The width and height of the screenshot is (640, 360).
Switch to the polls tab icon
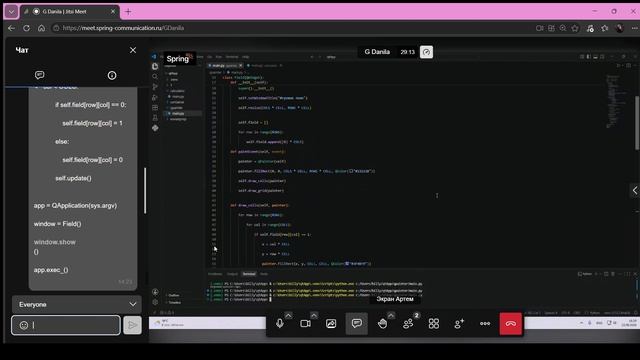112,76
